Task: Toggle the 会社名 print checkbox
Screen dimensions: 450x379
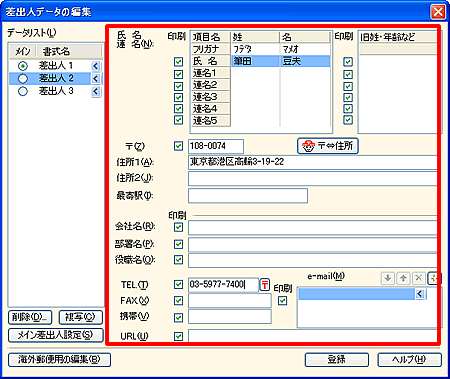Action: tap(178, 227)
